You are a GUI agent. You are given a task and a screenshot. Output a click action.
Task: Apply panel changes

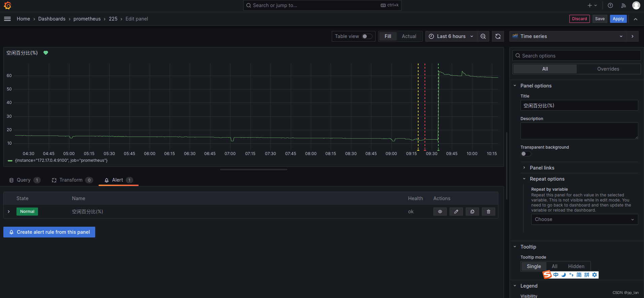pos(618,19)
